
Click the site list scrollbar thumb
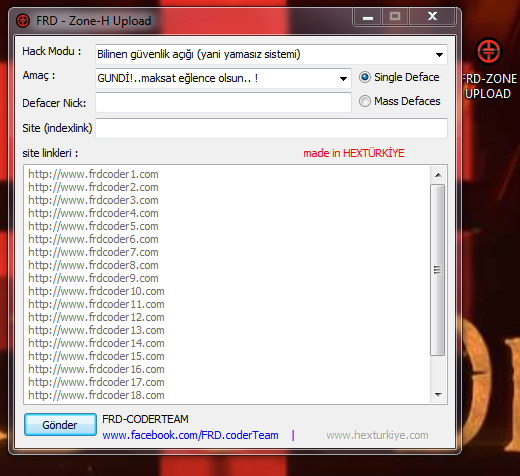click(x=438, y=270)
